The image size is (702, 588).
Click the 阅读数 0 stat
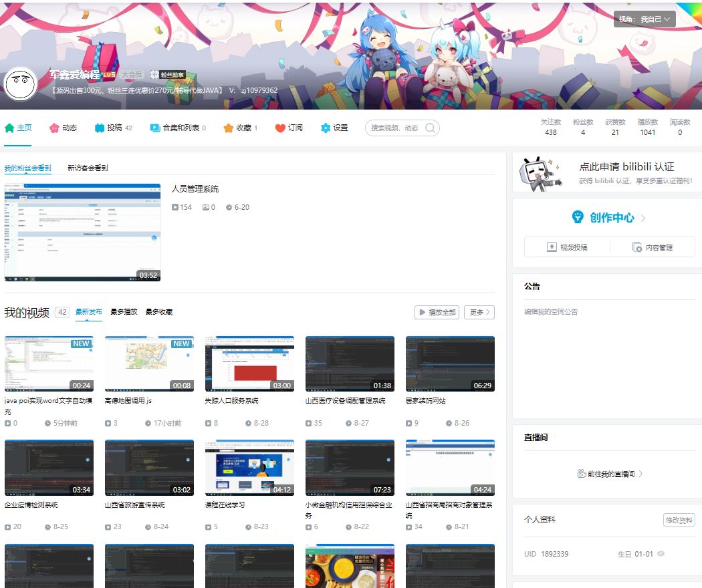pyautogui.click(x=680, y=128)
